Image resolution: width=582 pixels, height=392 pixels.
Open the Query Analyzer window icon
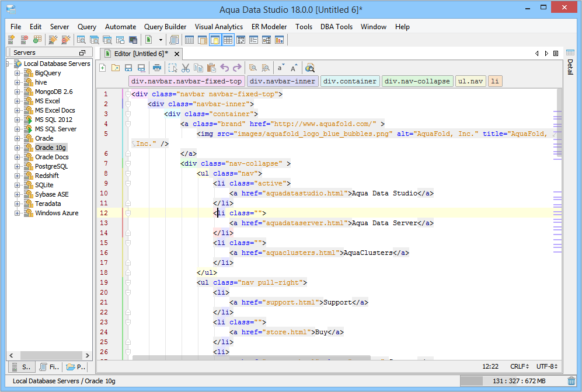click(x=81, y=40)
